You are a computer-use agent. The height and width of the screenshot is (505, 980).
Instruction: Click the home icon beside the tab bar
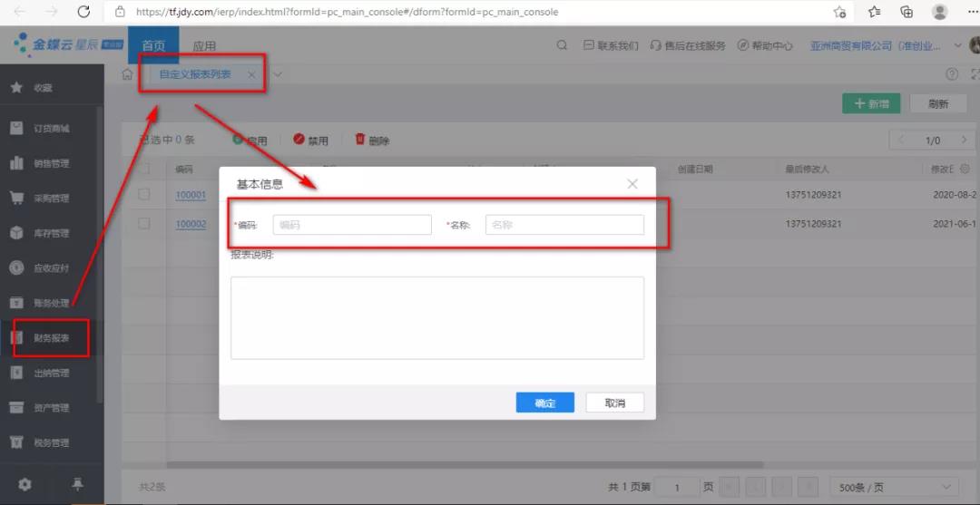pyautogui.click(x=128, y=74)
